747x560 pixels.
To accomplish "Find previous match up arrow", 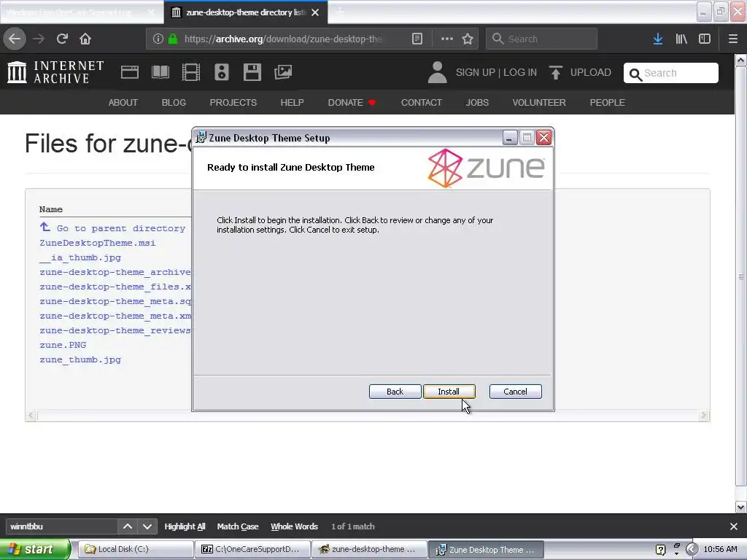I will click(127, 526).
